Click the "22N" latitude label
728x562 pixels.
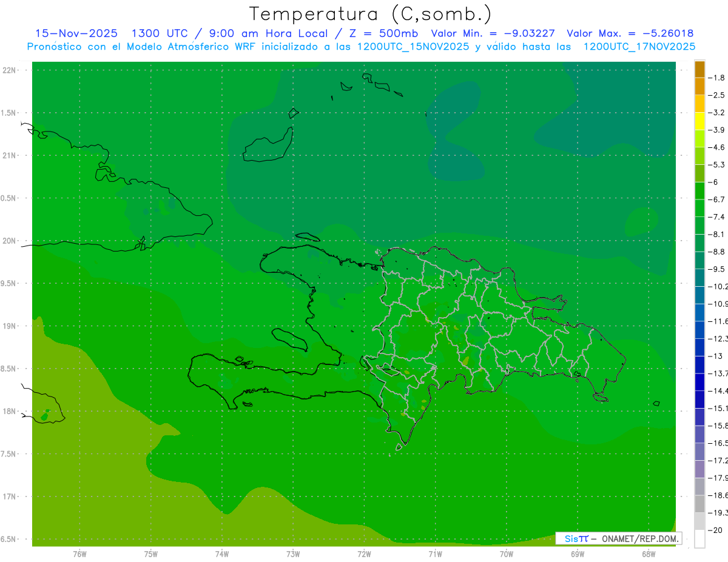click(10, 70)
